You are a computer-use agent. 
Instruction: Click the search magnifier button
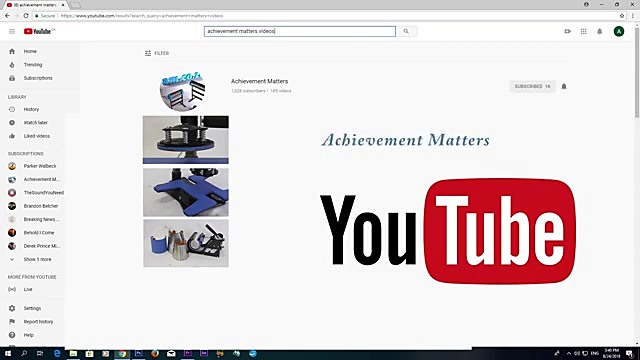click(x=406, y=31)
